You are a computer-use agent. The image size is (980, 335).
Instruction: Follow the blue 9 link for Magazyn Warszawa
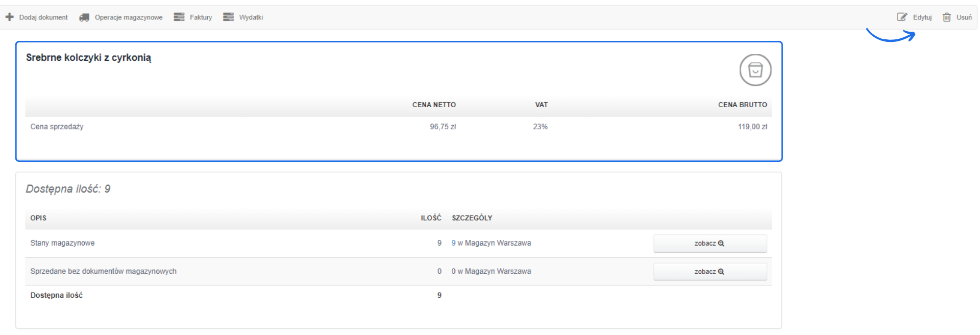[453, 243]
